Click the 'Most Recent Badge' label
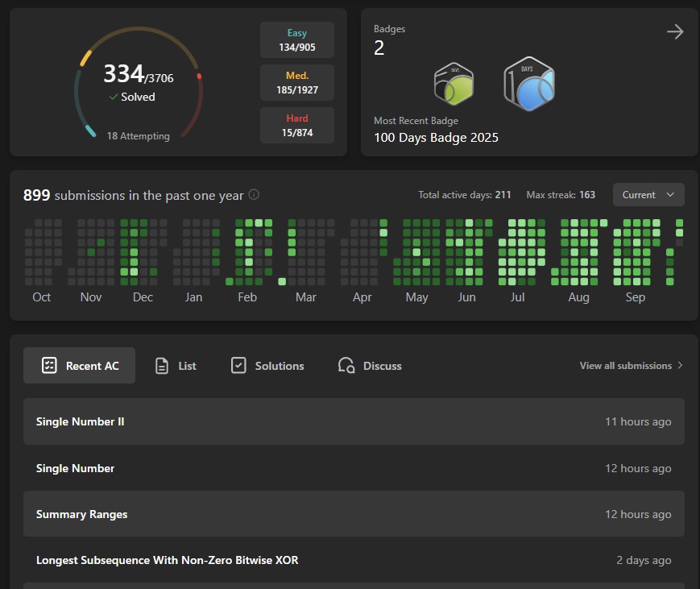This screenshot has width=700, height=589. click(x=416, y=121)
